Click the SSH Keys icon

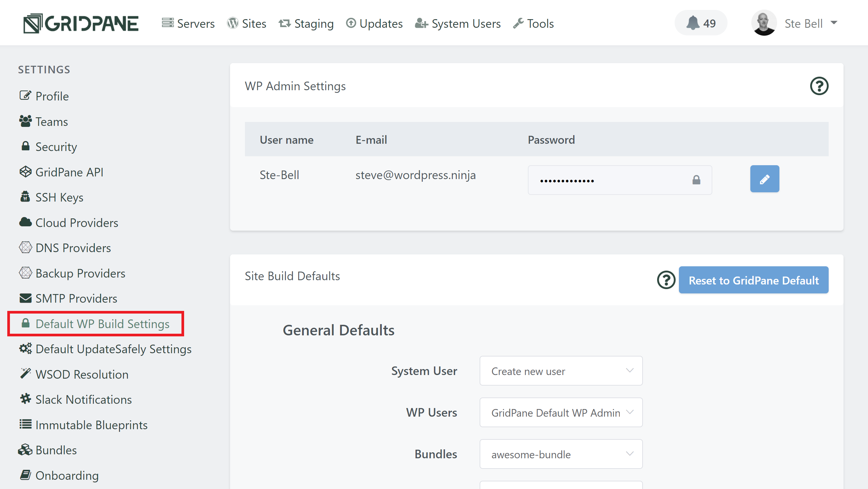(x=25, y=197)
